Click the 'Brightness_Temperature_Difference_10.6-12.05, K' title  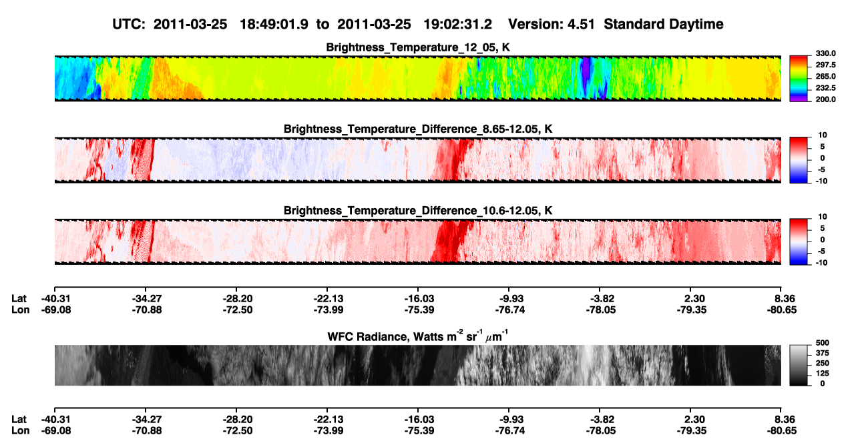tap(418, 211)
